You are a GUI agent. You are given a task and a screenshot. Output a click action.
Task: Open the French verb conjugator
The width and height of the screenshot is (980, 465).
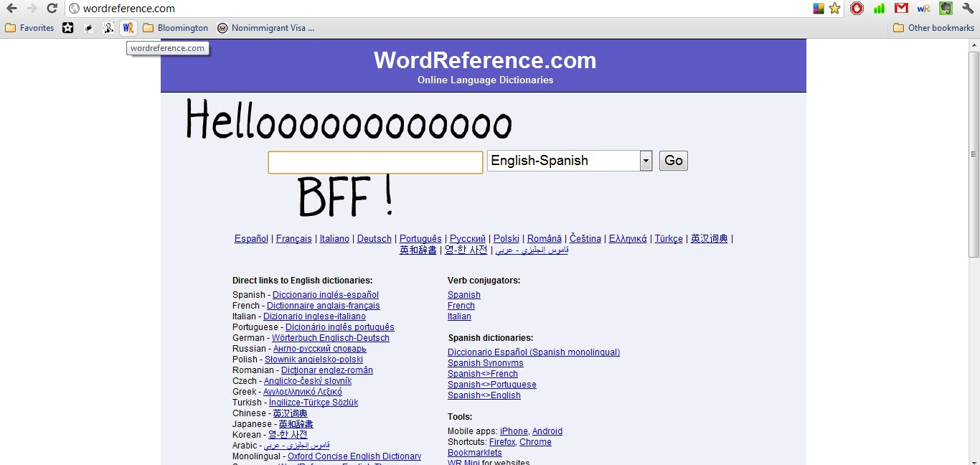tap(461, 306)
